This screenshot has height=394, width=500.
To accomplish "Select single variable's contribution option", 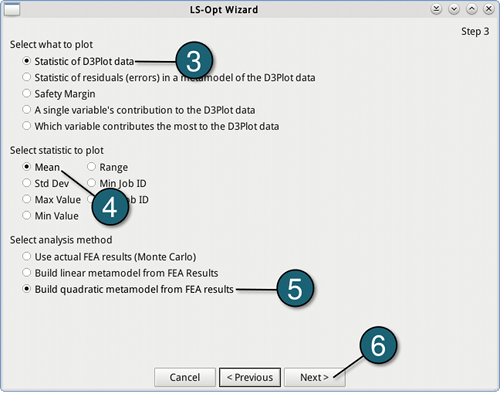I will click(139, 110).
